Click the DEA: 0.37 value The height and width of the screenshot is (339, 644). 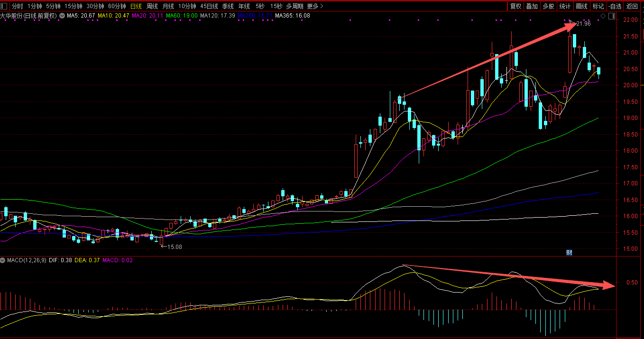click(x=88, y=260)
